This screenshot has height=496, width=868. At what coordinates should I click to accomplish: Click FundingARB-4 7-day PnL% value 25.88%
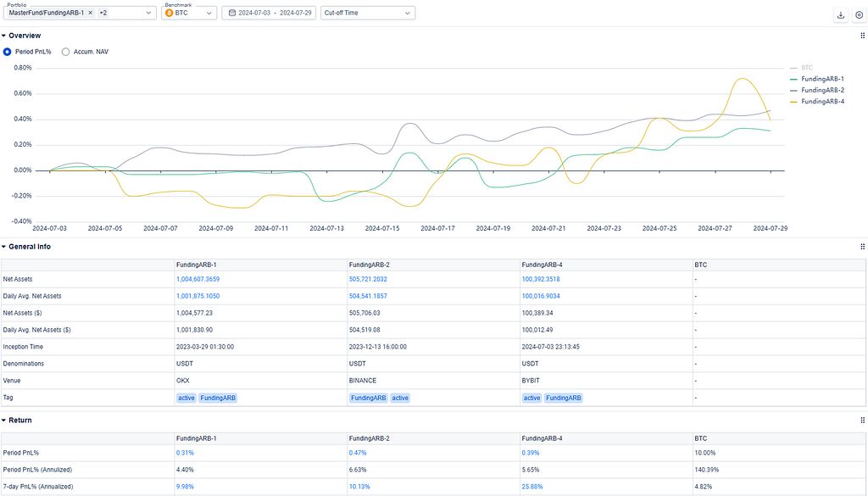532,486
